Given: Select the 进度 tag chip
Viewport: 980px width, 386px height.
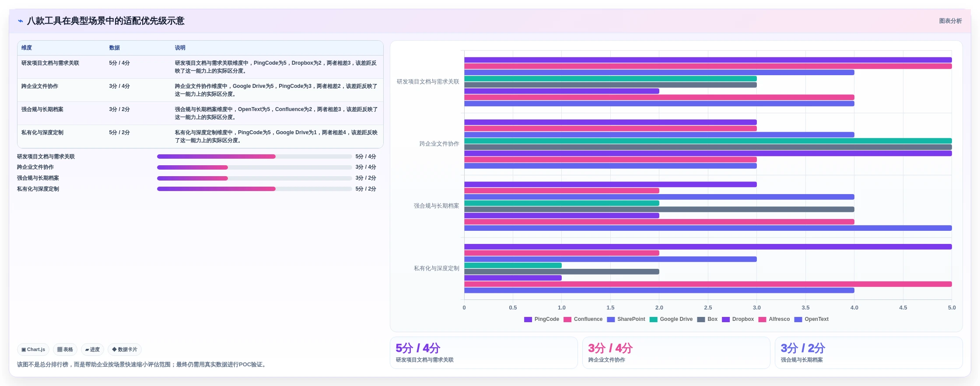Looking at the screenshot, I should [92, 350].
